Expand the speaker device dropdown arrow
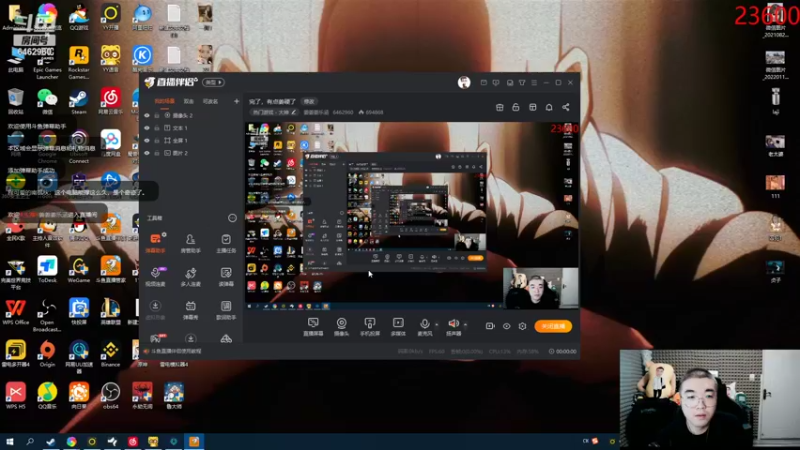 465,324
